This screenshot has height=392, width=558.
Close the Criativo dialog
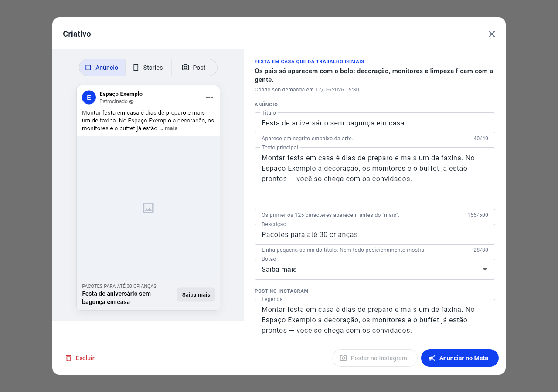click(492, 34)
